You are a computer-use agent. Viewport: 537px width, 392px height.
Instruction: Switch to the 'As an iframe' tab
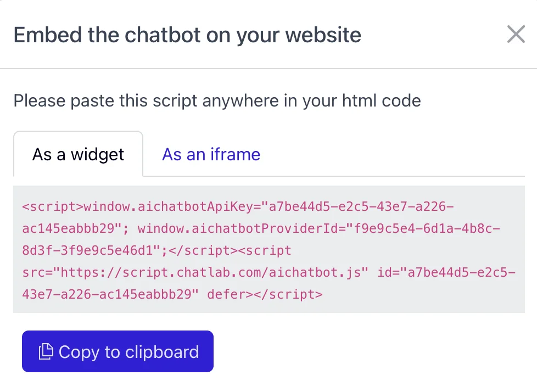[211, 154]
